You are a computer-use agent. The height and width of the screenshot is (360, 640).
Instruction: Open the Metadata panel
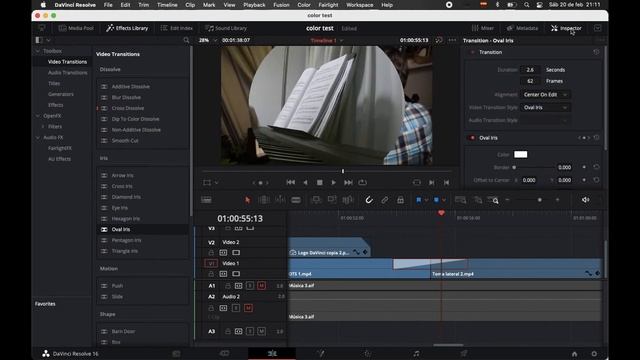522,28
